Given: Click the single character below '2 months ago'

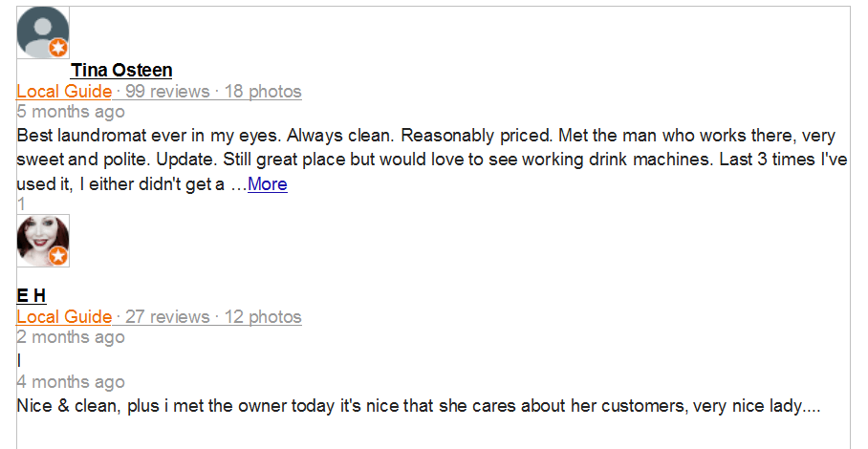Looking at the screenshot, I should tap(19, 360).
